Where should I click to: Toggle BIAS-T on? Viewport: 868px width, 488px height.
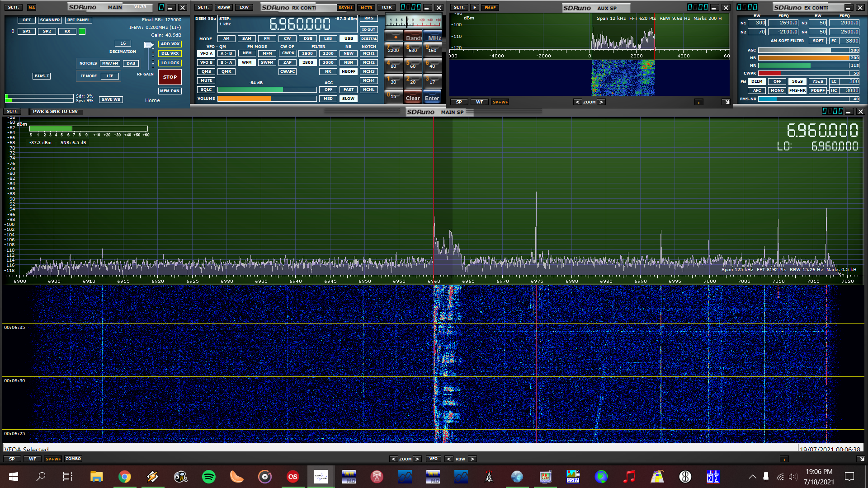[x=42, y=76]
